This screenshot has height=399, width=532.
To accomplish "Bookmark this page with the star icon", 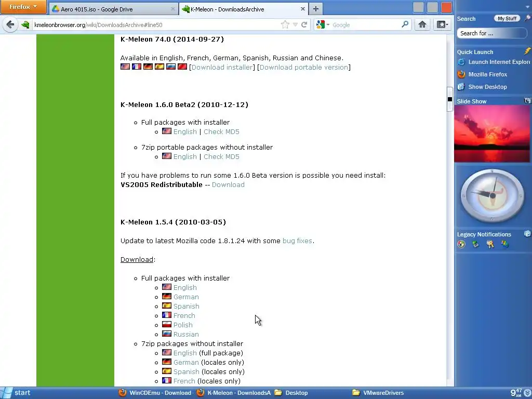I will [285, 24].
